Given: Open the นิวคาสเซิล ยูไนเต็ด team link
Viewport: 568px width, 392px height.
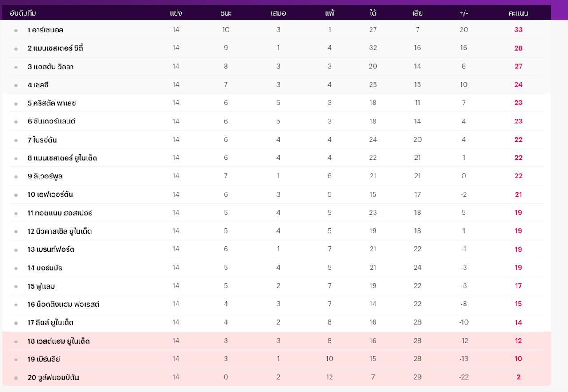Looking at the screenshot, I should [59, 231].
